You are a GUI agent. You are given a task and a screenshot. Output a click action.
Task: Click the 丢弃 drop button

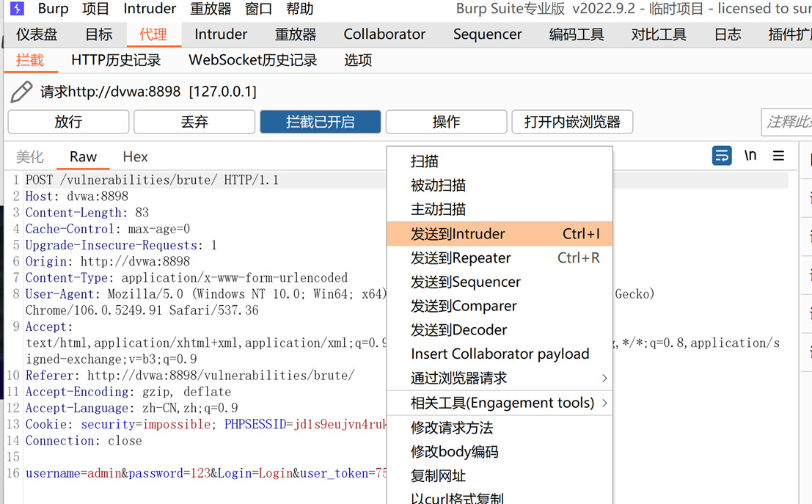194,122
